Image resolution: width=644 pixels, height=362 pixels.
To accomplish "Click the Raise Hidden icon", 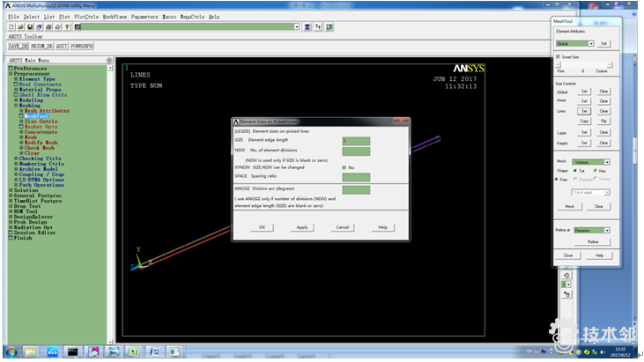I will click(307, 27).
